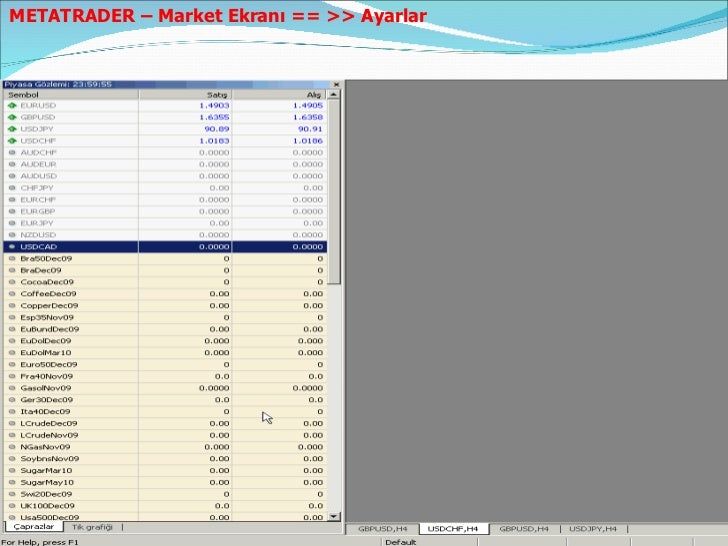Click the dot icon on highlighted USDCAD row
Screen dimensions: 728x546
(x=12, y=247)
